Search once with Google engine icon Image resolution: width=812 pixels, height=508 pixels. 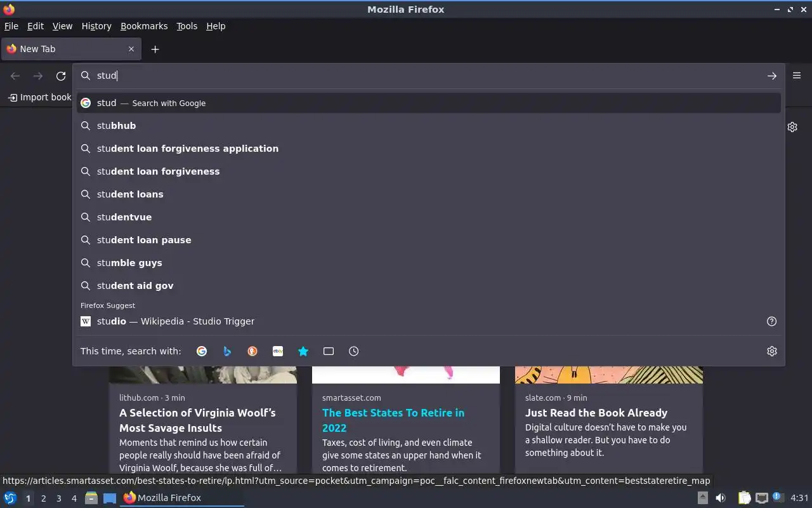(202, 351)
